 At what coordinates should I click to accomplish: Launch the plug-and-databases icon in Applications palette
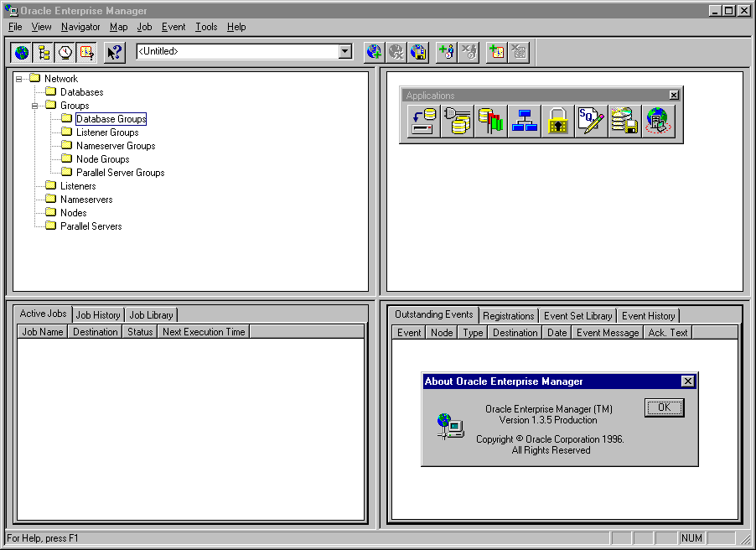coord(458,121)
